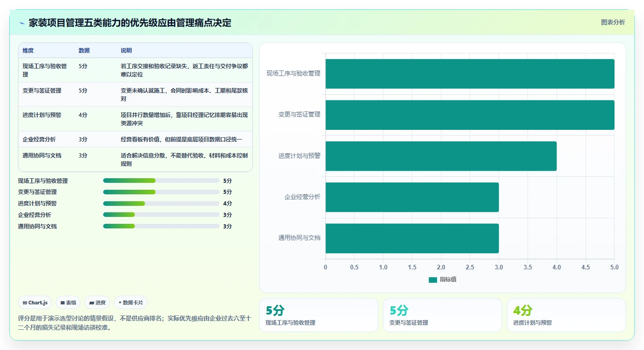Select the 表格 tag chip
This screenshot has width=644, height=350.
pos(68,303)
